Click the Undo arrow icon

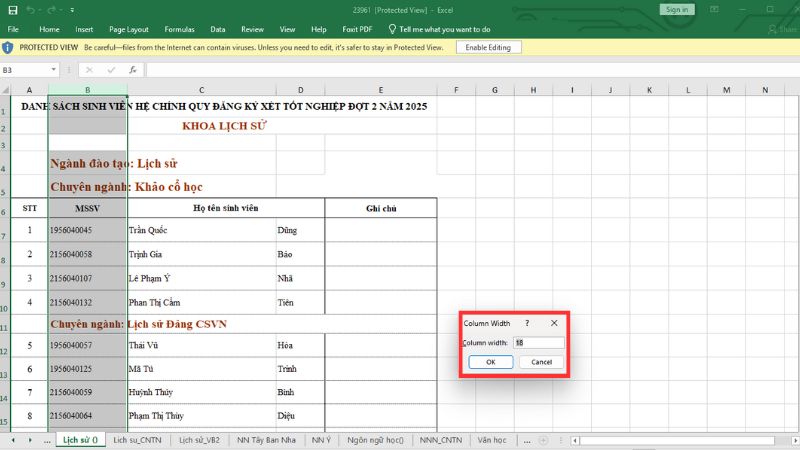29,10
